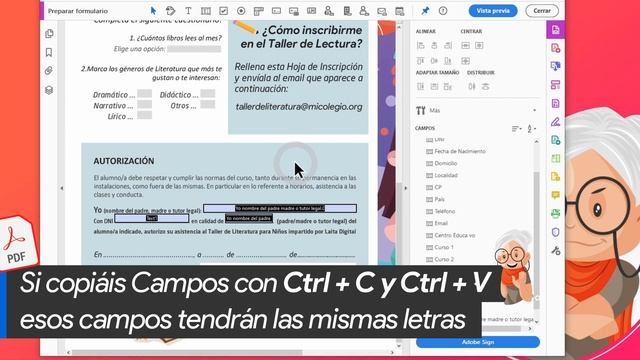Image resolution: width=640 pixels, height=360 pixels.
Task: Click the Cerrar button
Action: point(542,11)
